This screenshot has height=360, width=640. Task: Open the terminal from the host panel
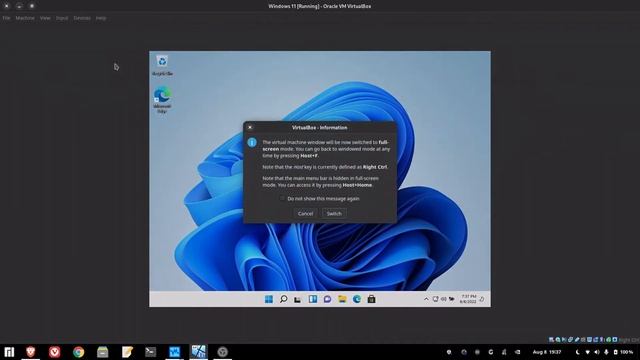[151, 352]
